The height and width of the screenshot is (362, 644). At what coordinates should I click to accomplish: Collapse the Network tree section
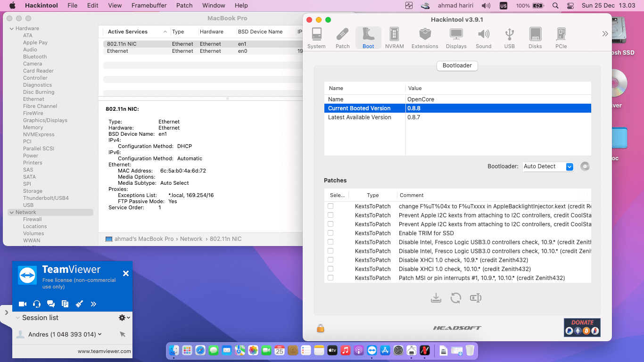click(11, 213)
